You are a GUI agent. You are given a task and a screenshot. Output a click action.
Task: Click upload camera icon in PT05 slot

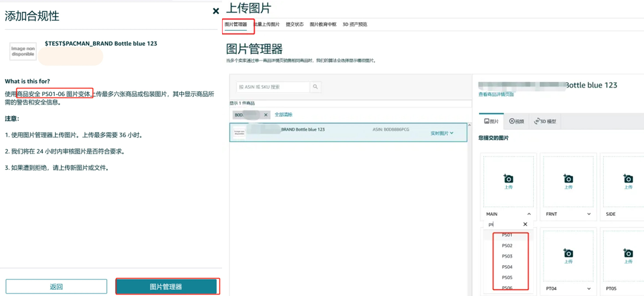(628, 254)
